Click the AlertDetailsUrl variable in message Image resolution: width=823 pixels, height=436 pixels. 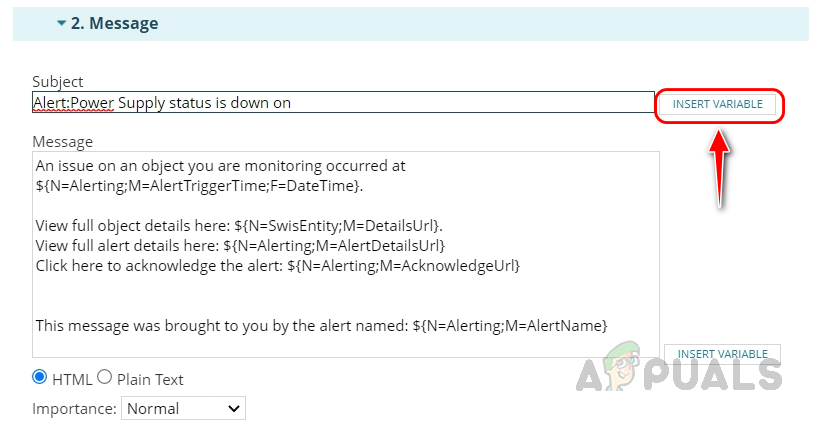(334, 245)
